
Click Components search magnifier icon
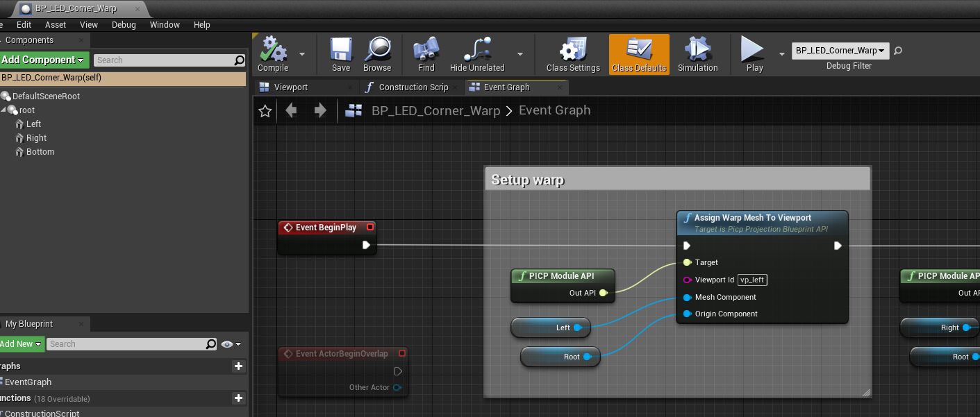(x=239, y=60)
